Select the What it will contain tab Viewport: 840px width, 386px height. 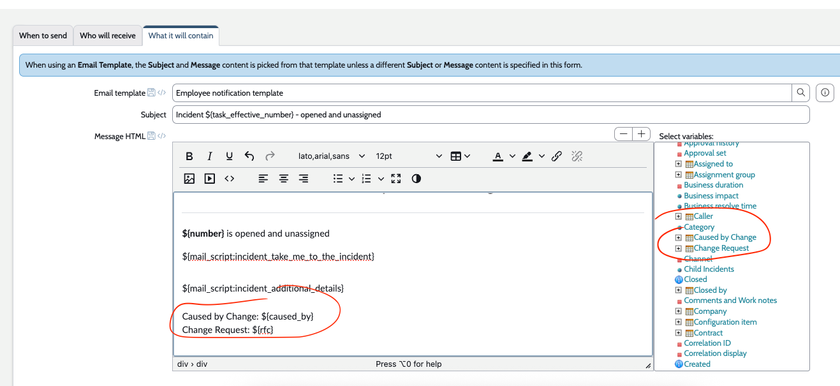coord(181,36)
